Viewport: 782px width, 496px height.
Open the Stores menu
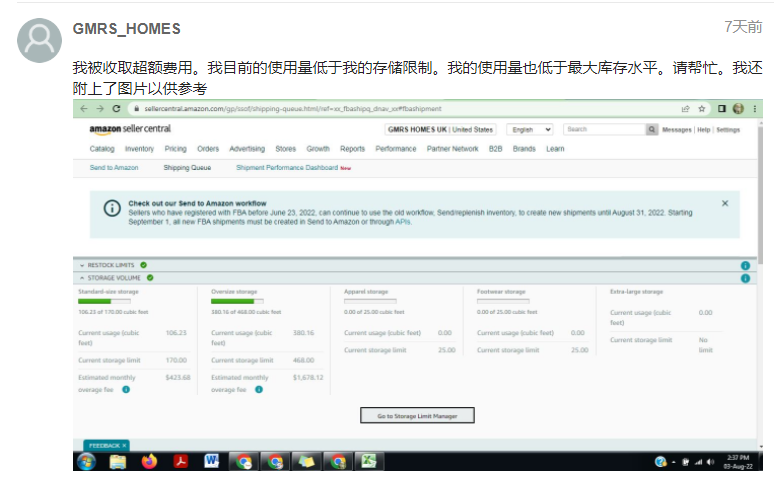click(285, 149)
